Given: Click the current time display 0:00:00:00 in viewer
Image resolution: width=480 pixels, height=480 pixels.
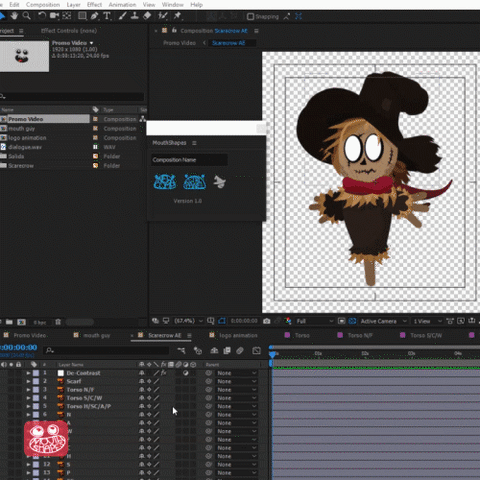Looking at the screenshot, I should [x=244, y=321].
